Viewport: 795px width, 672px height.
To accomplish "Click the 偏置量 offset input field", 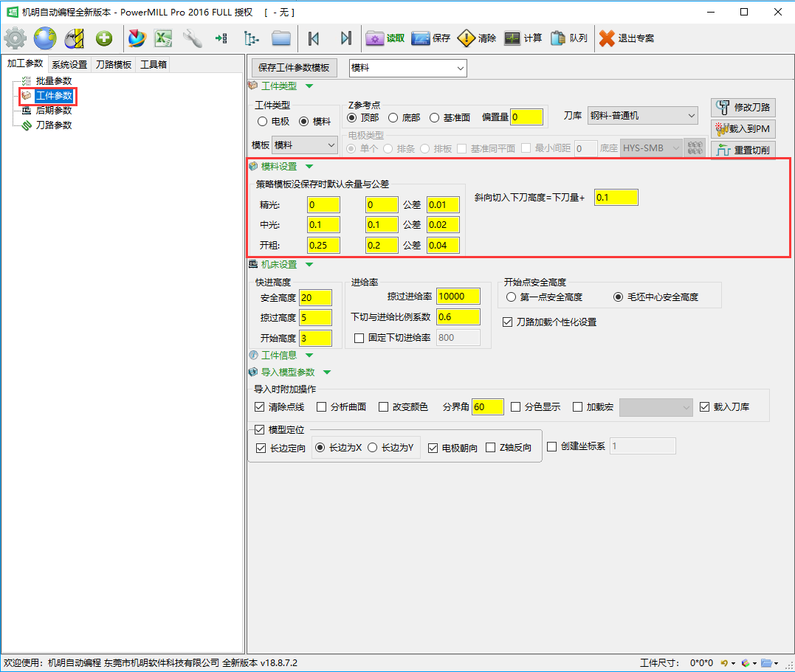I will tap(526, 117).
